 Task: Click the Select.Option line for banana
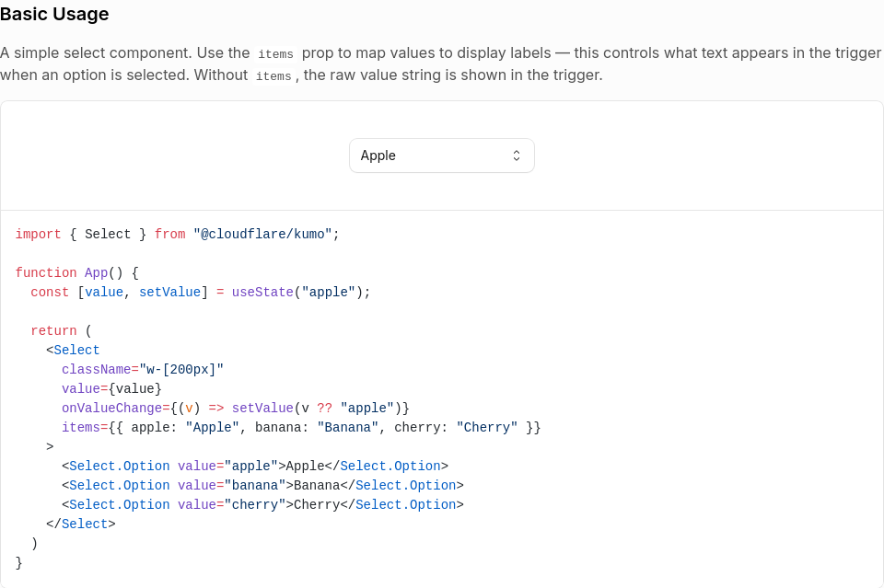click(262, 486)
